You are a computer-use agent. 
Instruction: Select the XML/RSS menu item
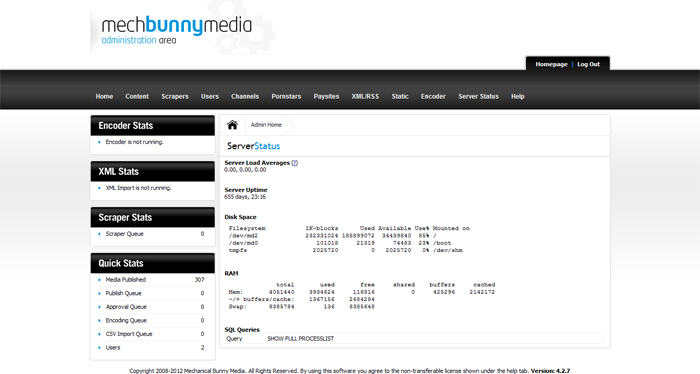(365, 96)
